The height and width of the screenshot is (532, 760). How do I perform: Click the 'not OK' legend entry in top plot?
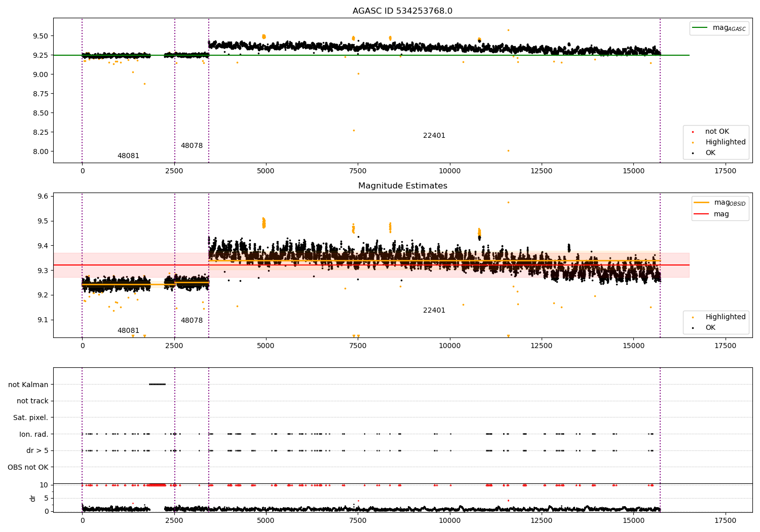tap(717, 132)
